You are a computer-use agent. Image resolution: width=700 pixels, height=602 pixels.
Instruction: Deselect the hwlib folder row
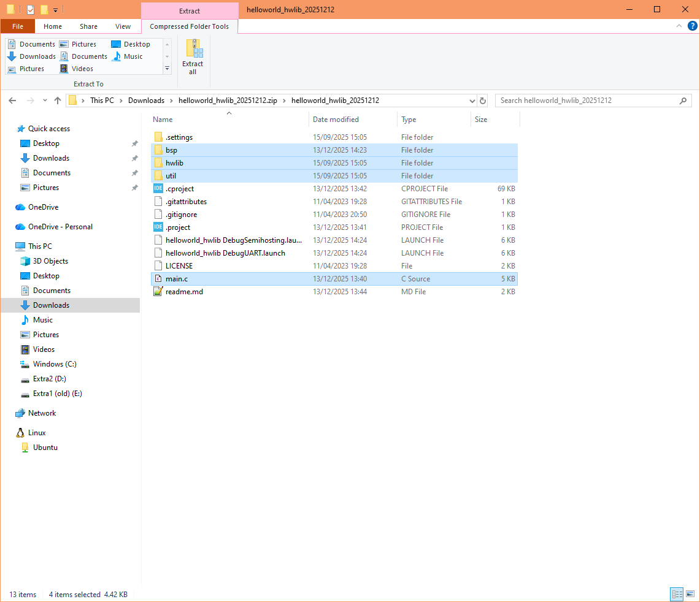[x=174, y=162]
